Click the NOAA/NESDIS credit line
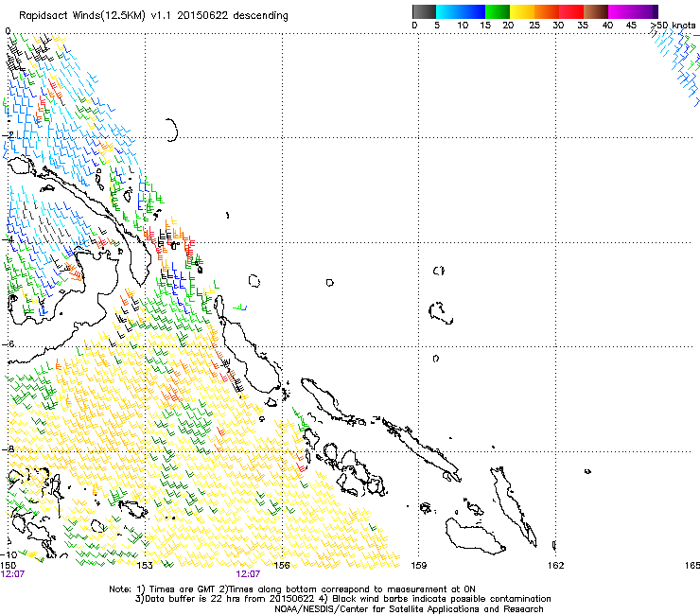The height and width of the screenshot is (615, 700). 409,609
